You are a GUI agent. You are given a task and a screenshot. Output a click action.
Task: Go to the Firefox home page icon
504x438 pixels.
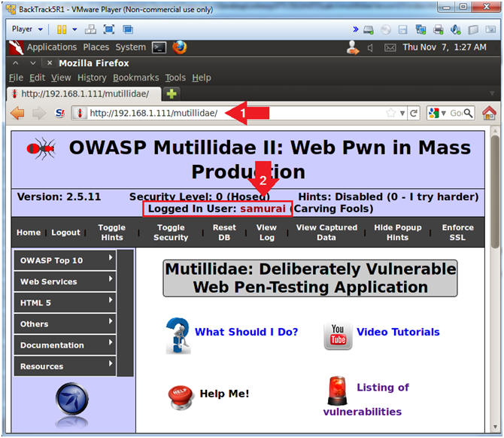tap(489, 113)
